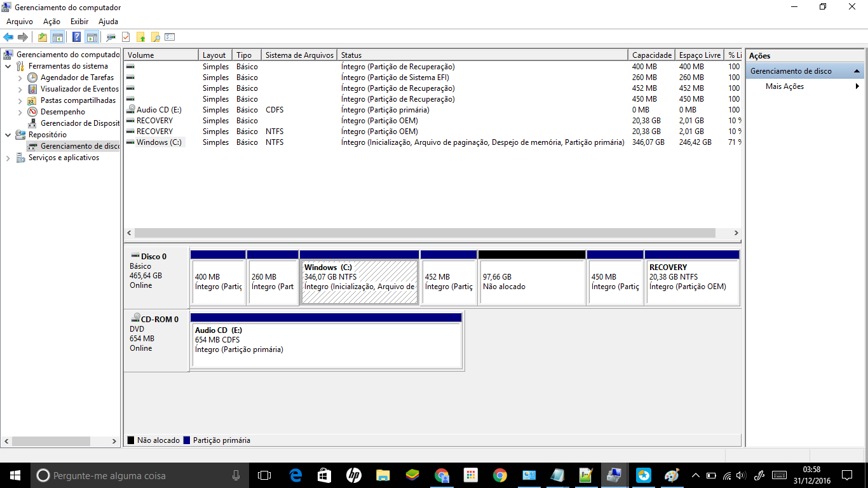Select Gerenciamento de disco in the tree

tap(74, 146)
